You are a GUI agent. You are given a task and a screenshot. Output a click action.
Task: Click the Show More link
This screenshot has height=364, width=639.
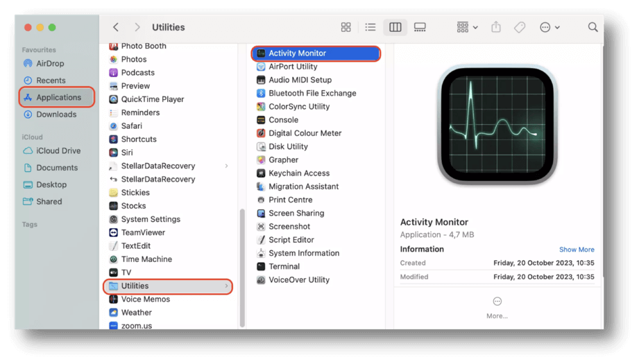tap(577, 250)
